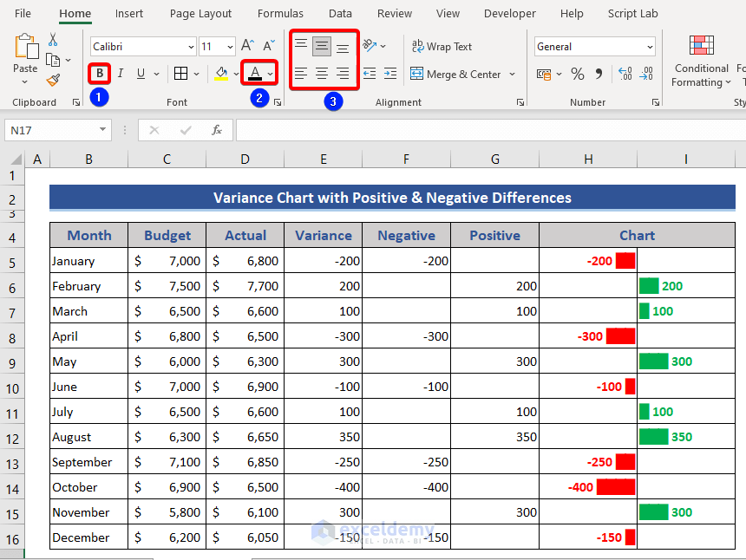This screenshot has height=560, width=746.
Task: Switch to the Page Layout tab
Action: pos(200,13)
